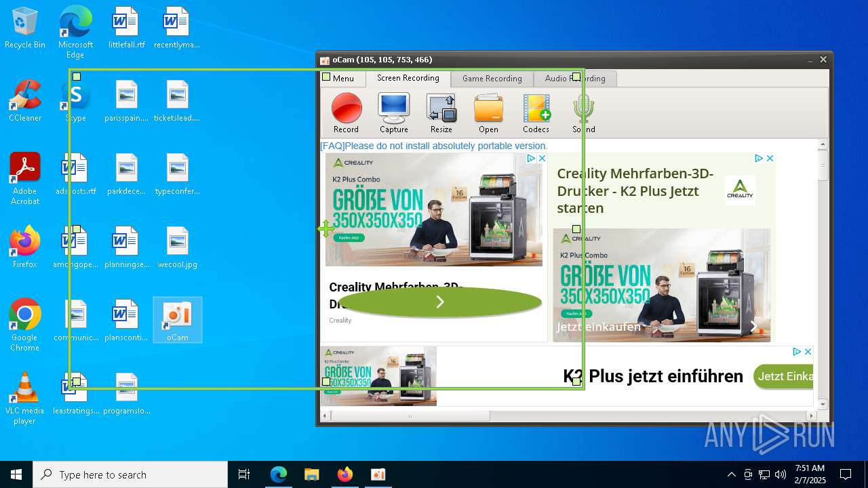
Task: Close the right Creality ad with X
Action: [x=770, y=158]
